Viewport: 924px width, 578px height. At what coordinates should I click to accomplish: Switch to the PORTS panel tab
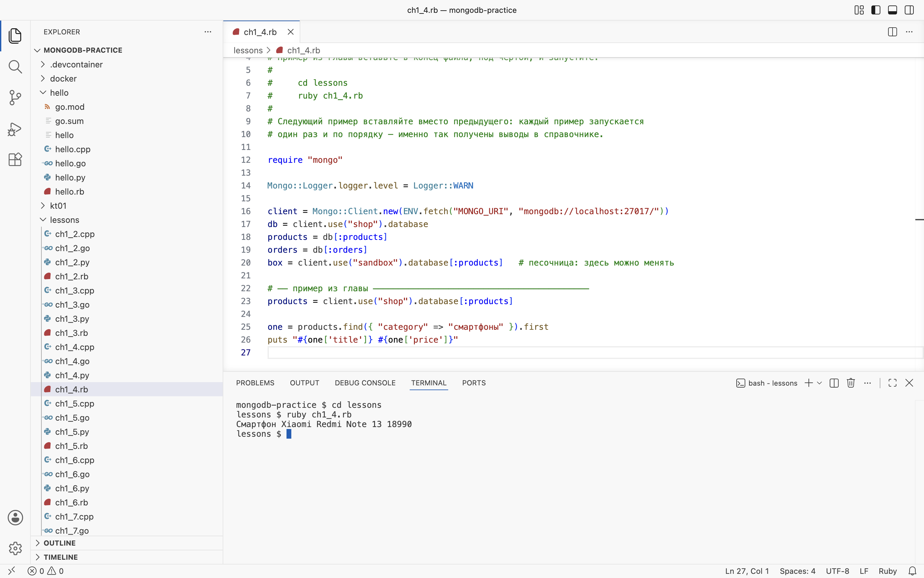pos(474,383)
